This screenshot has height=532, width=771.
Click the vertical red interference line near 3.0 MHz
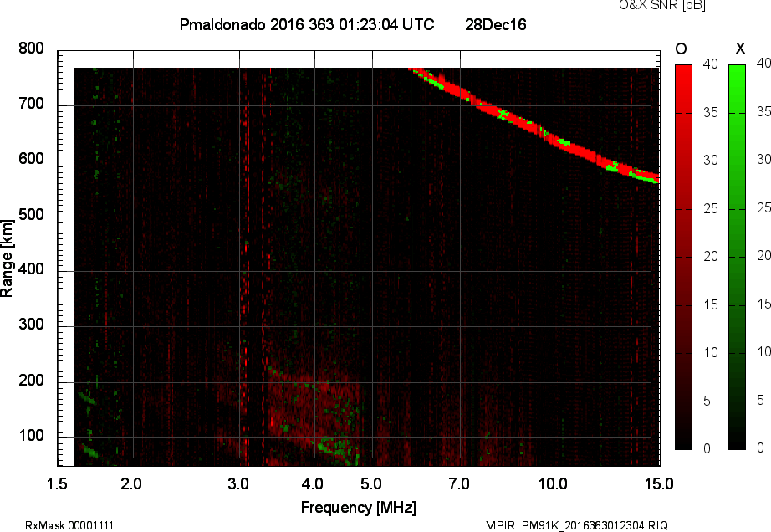247,265
